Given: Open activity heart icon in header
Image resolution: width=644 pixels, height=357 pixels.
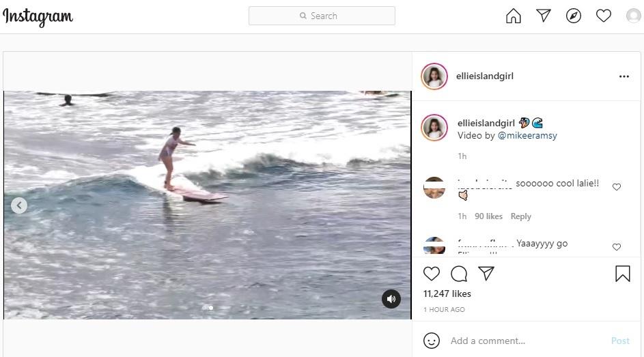Looking at the screenshot, I should [604, 16].
